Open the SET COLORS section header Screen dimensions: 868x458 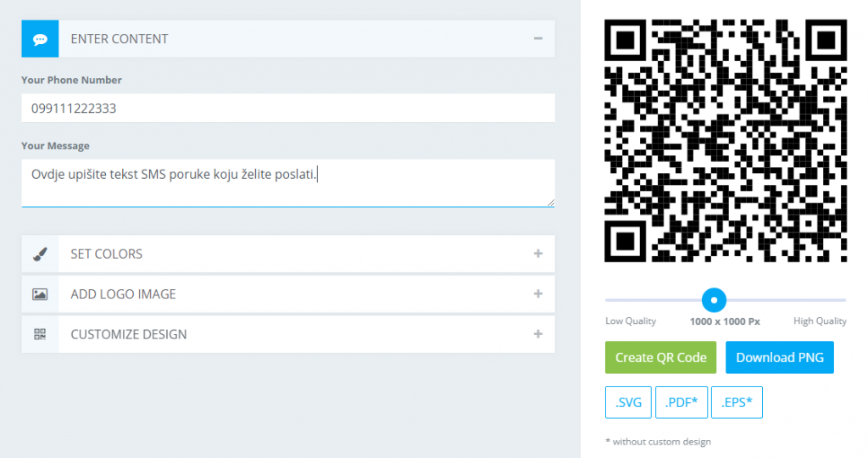point(107,254)
